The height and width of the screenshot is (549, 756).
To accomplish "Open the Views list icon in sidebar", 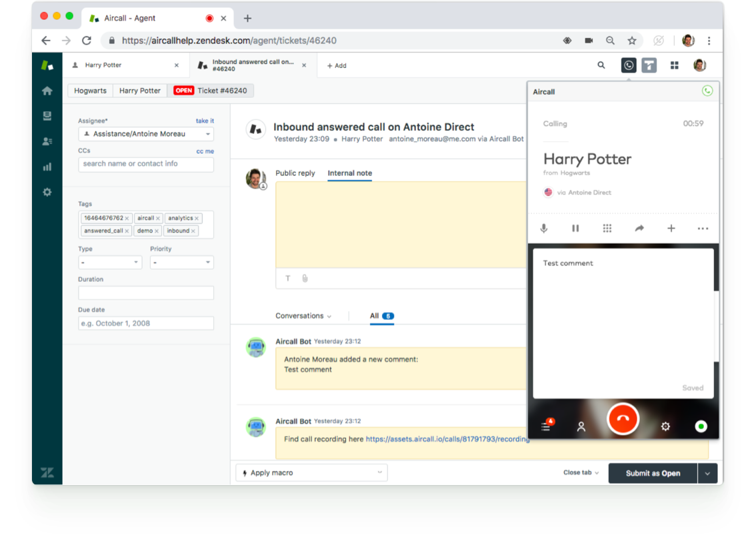I will (x=47, y=116).
